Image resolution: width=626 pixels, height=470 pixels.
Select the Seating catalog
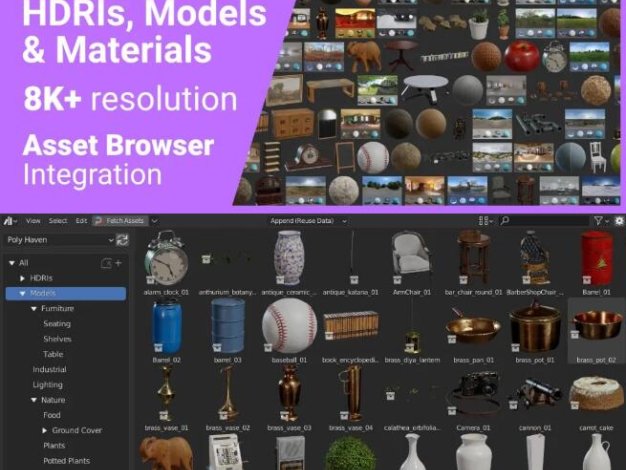point(57,324)
